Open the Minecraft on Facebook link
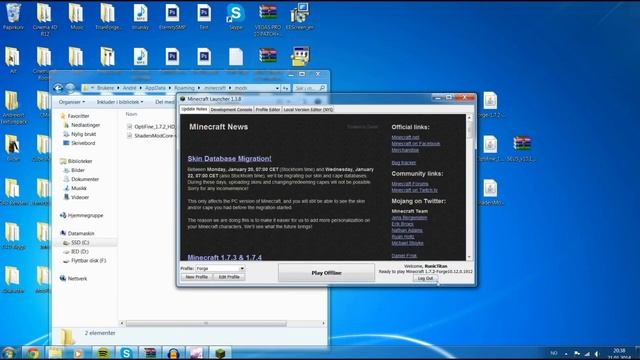 416,144
